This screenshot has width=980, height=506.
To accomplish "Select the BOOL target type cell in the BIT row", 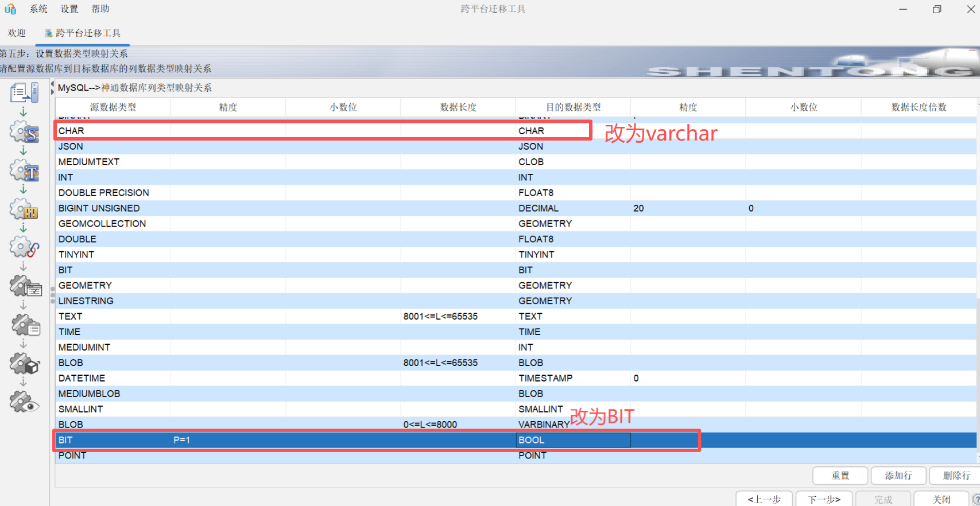I will [573, 440].
